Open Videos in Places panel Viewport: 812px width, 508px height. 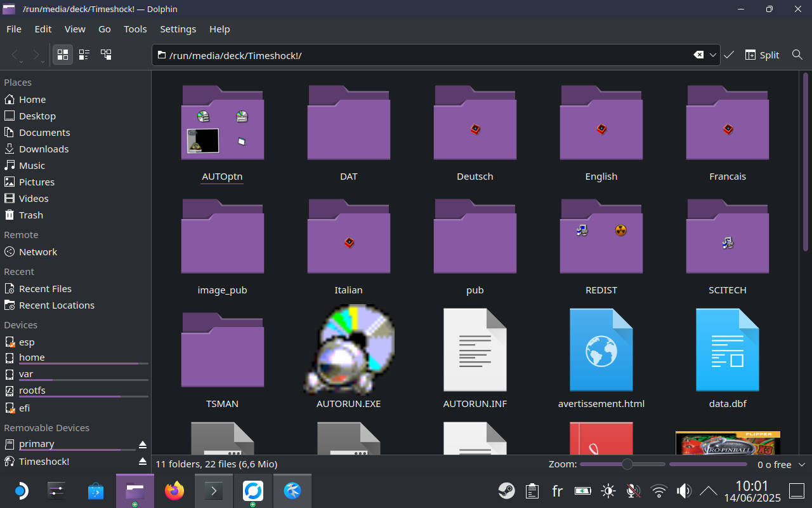75,199
